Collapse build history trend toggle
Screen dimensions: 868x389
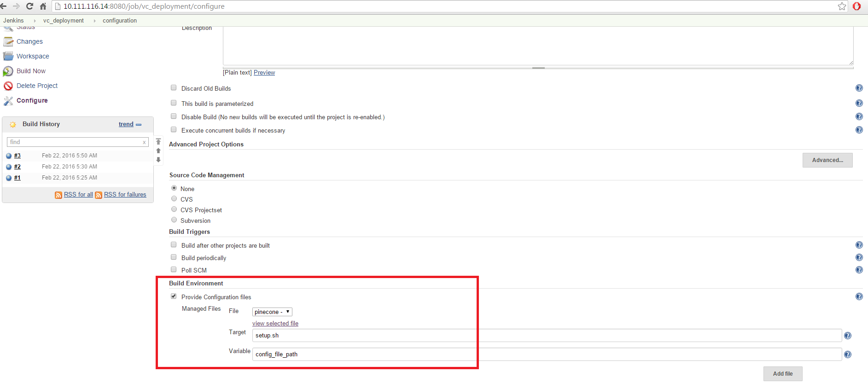coord(139,125)
